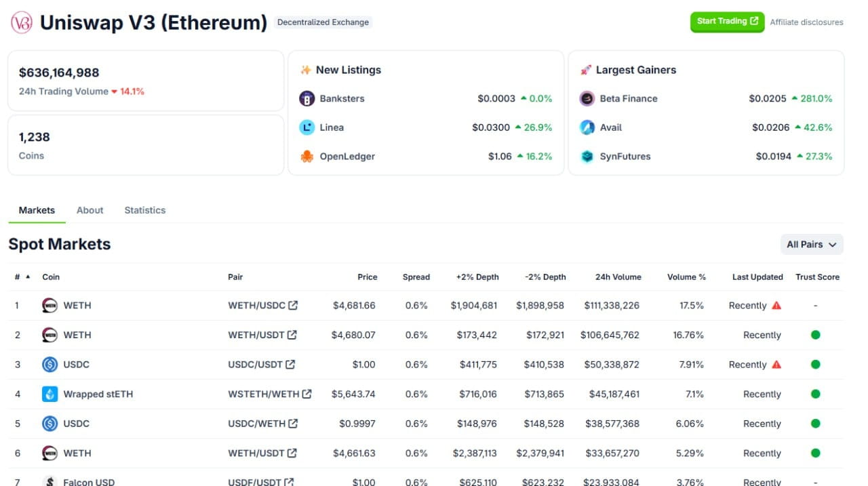Click the $4,681.66 price cell
The height and width of the screenshot is (486, 868).
click(354, 306)
